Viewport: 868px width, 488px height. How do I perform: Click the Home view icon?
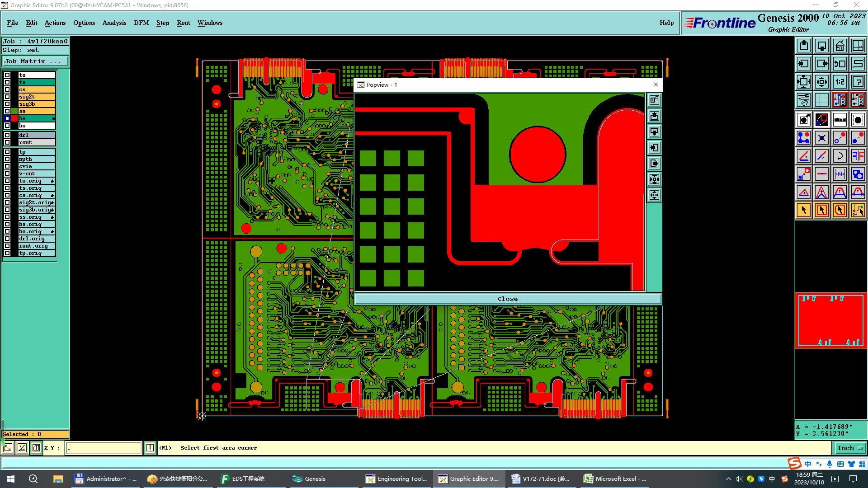tap(840, 46)
